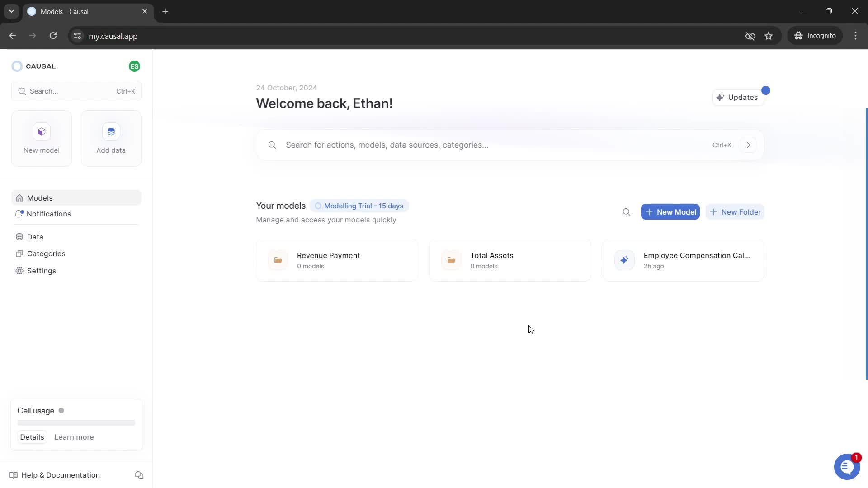The width and height of the screenshot is (868, 488).
Task: Open Categories in sidebar
Action: 46,253
